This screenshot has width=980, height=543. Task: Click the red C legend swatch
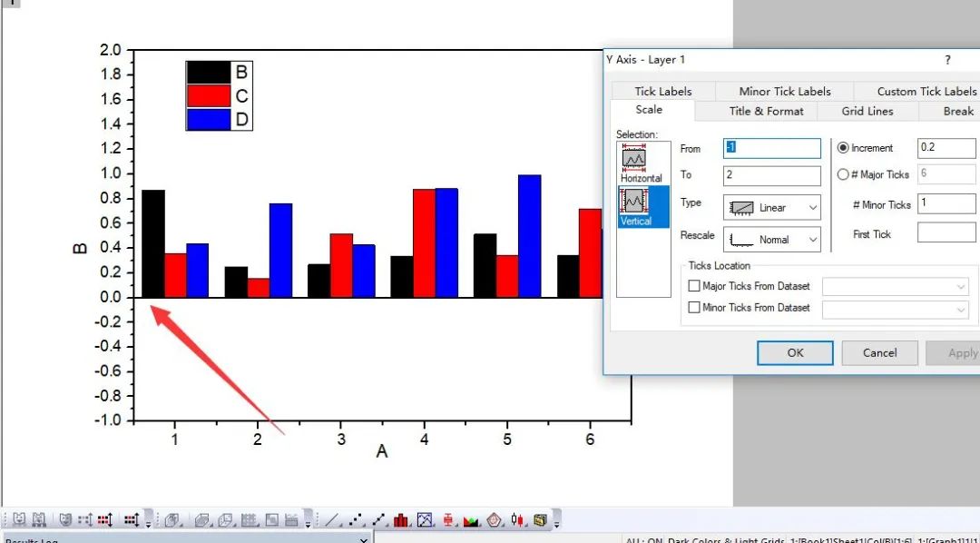coord(208,95)
